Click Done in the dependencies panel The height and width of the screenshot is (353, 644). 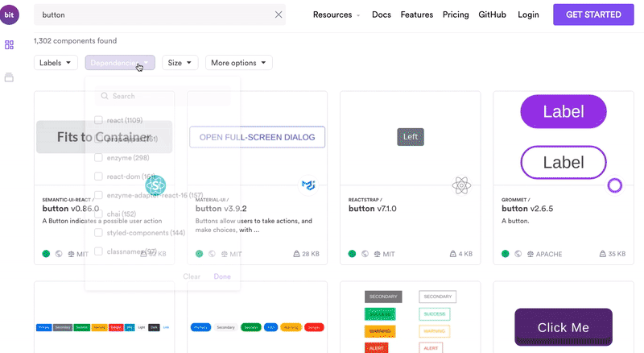coord(222,276)
